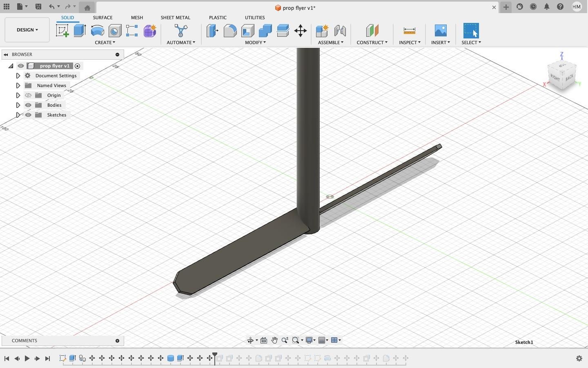Click the Save button in top bar
Screen dimensions: 588x368
pyautogui.click(x=38, y=7)
